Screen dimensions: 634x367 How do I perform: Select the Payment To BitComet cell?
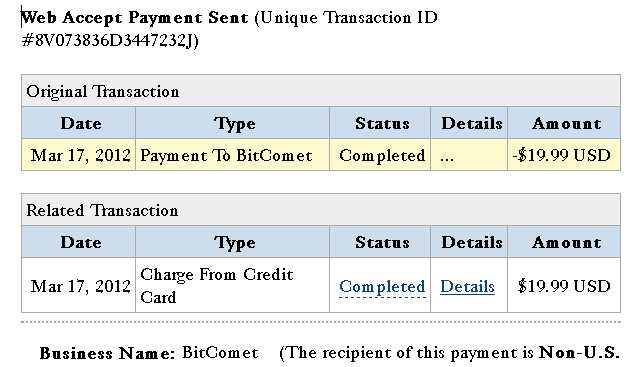(x=232, y=155)
